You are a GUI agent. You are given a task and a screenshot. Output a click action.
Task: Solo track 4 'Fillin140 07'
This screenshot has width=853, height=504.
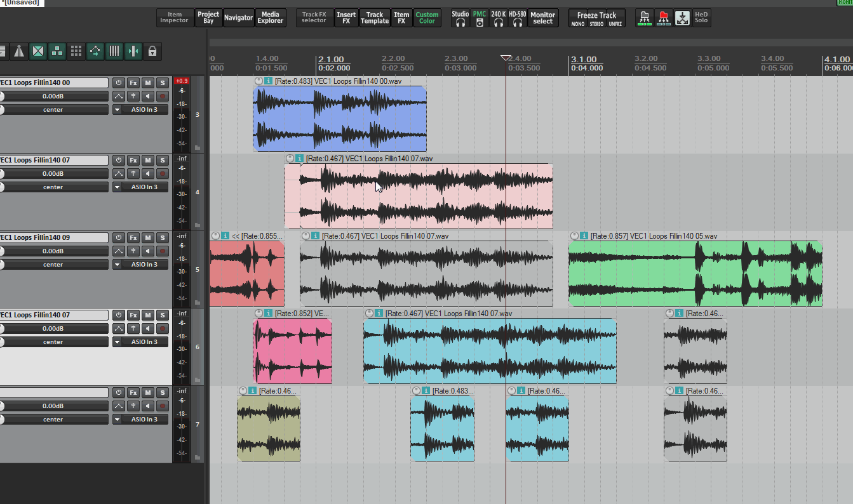pos(163,161)
